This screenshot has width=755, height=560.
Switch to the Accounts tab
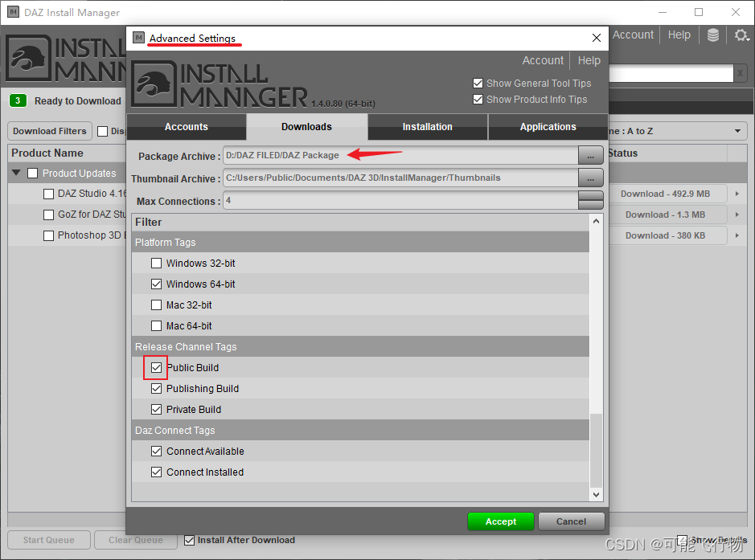pos(187,127)
